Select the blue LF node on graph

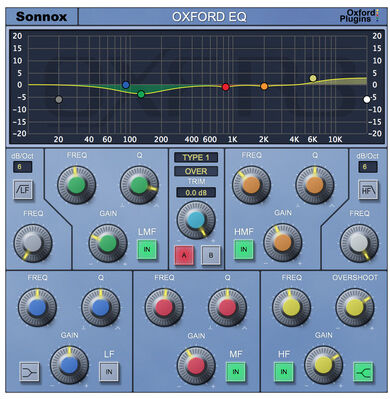[x=126, y=85]
